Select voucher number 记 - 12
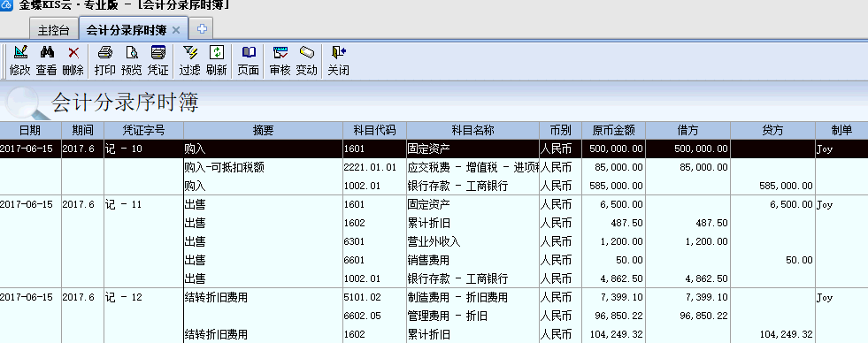 tap(123, 298)
